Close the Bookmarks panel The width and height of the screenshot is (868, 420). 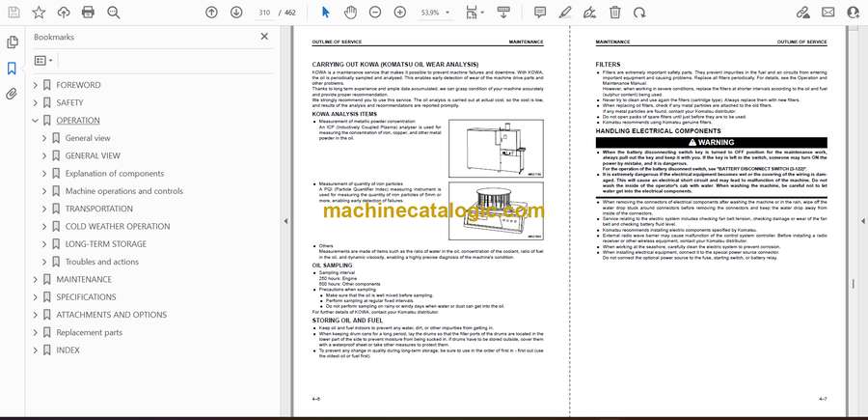(x=264, y=37)
